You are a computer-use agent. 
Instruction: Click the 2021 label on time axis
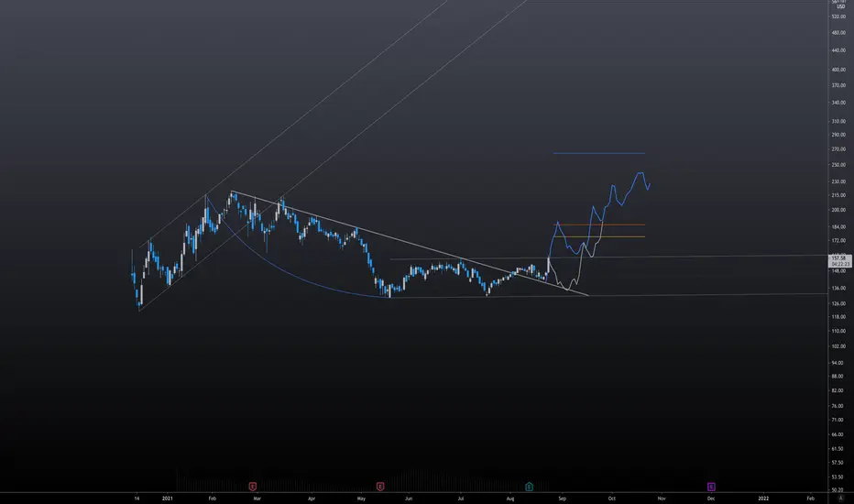[x=167, y=498]
